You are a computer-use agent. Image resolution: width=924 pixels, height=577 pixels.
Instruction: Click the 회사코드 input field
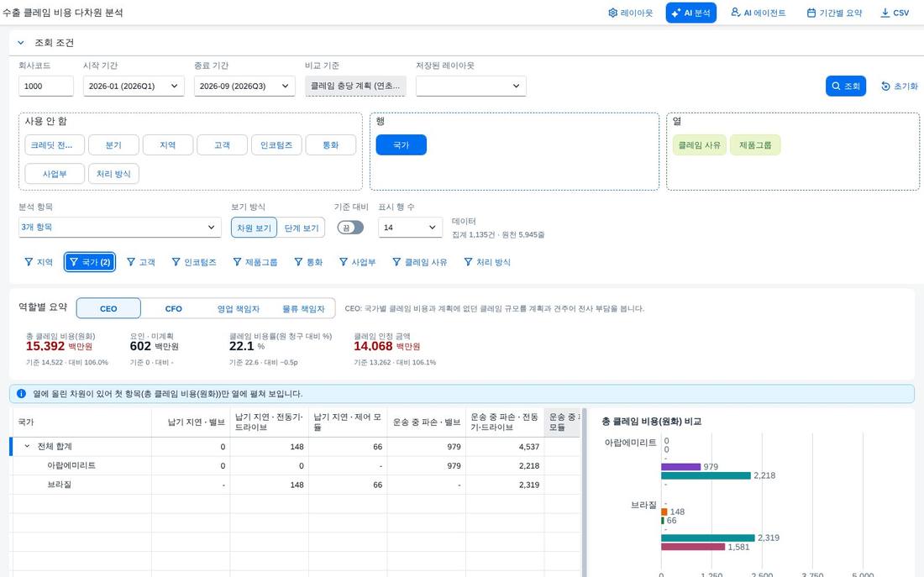46,86
